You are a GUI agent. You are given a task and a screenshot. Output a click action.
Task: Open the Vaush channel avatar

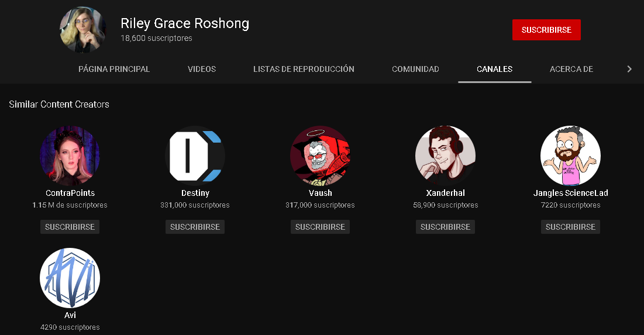pos(320,156)
